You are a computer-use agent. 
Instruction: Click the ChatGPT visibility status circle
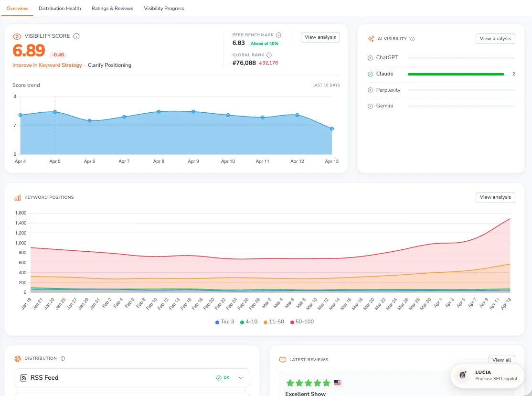tap(370, 57)
